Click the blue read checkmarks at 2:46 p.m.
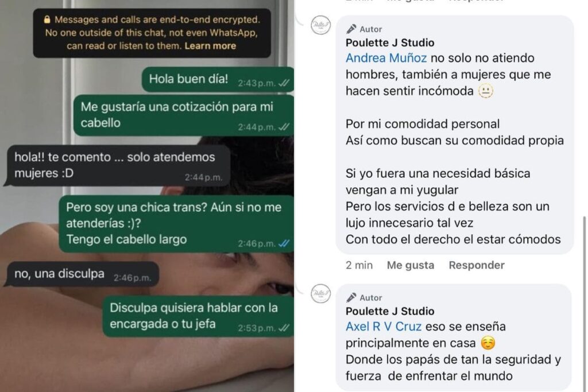The width and height of the screenshot is (588, 392). [x=284, y=243]
